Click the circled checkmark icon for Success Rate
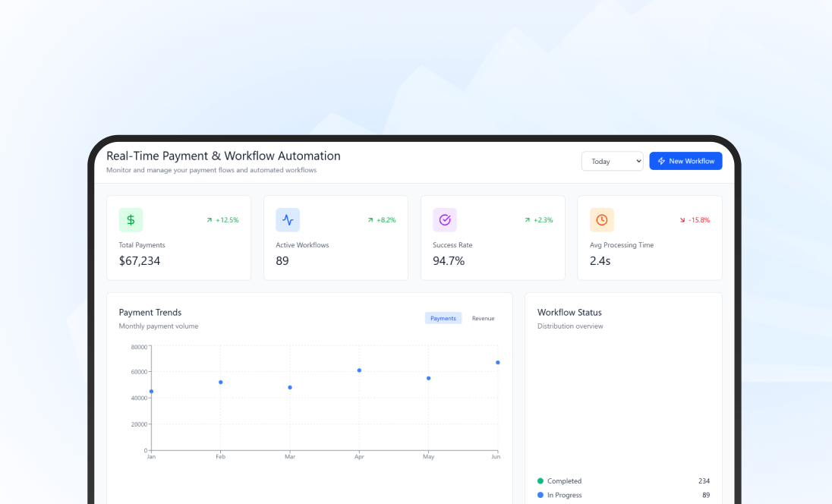 click(x=445, y=219)
